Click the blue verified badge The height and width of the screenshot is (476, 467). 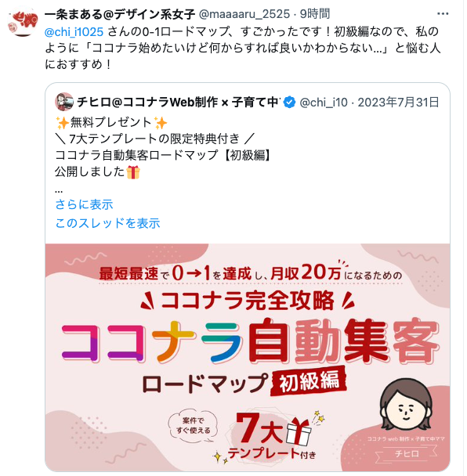pos(289,103)
